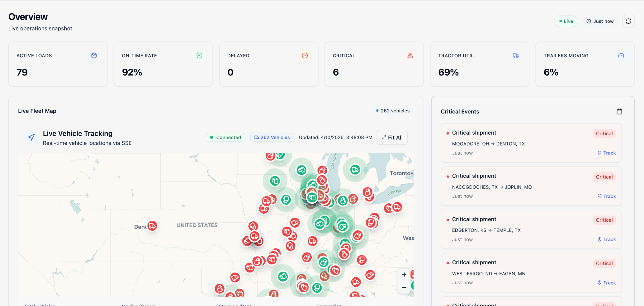This screenshot has width=644, height=306.
Task: Click the Active Loads box icon
Action: [94, 55]
